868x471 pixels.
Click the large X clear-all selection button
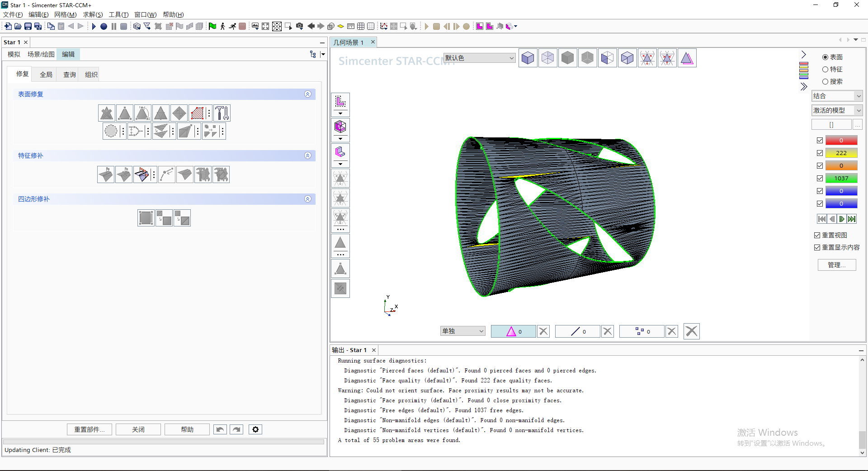point(691,331)
